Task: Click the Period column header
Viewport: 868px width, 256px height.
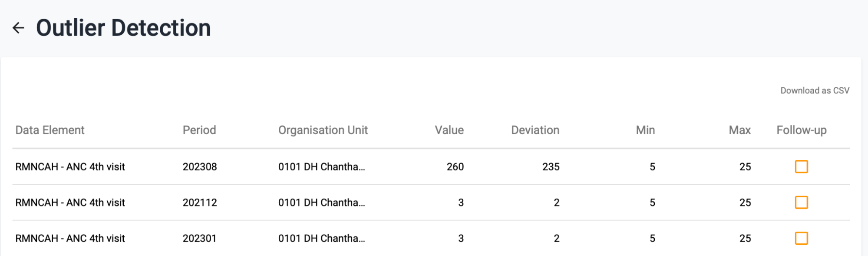Action: [x=199, y=130]
